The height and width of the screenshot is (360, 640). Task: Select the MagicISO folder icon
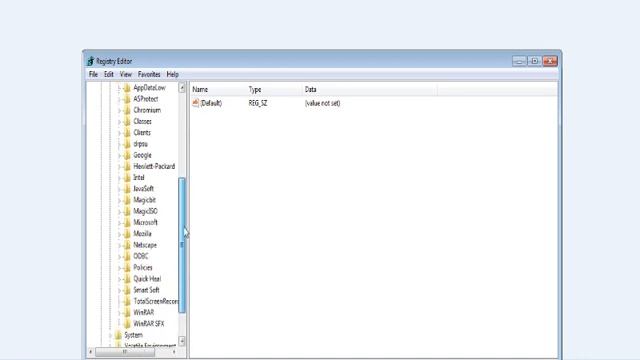click(x=127, y=211)
